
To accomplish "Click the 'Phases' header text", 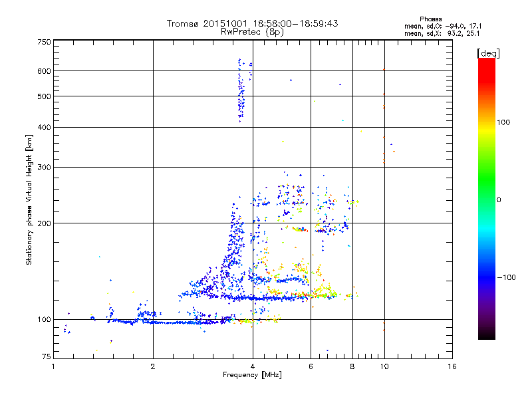I will pyautogui.click(x=430, y=19).
